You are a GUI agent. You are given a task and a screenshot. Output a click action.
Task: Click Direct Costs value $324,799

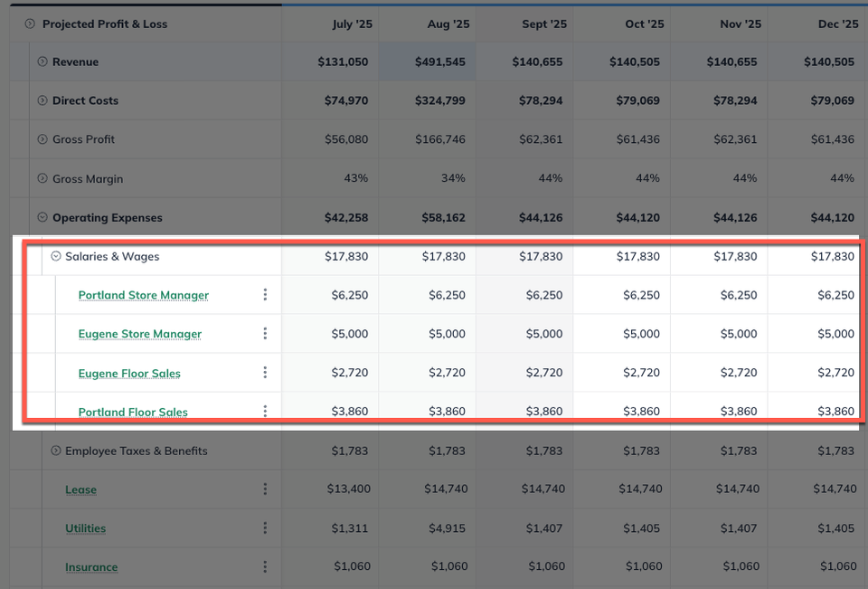pyautogui.click(x=440, y=100)
